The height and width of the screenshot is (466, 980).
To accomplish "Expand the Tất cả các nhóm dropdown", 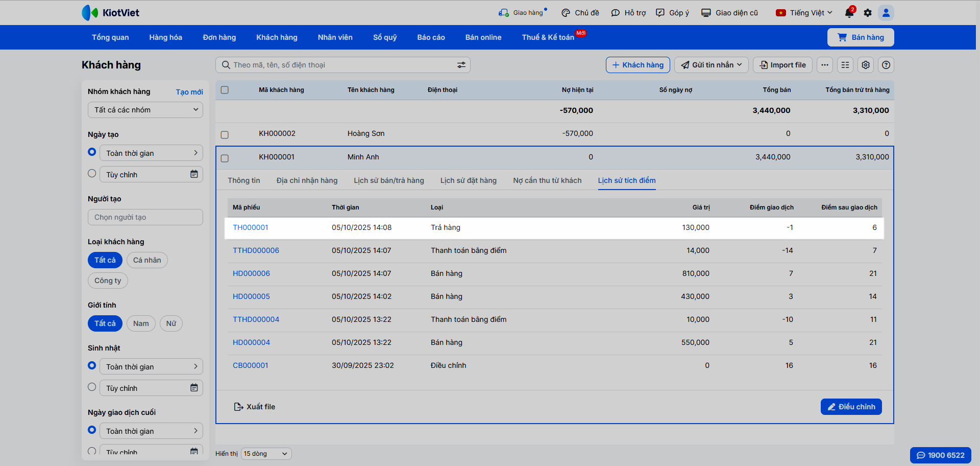I will [145, 110].
